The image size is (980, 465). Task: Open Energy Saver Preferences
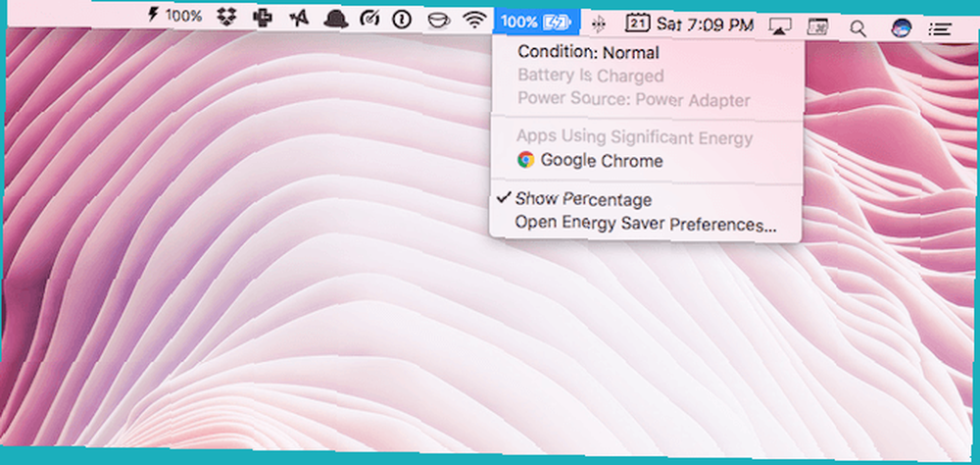click(646, 224)
